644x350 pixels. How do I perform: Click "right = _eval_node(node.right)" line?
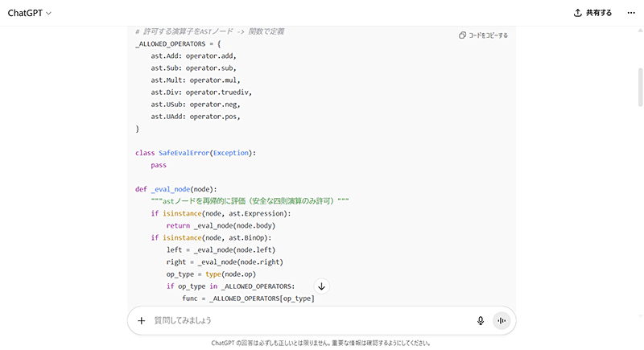(x=225, y=261)
